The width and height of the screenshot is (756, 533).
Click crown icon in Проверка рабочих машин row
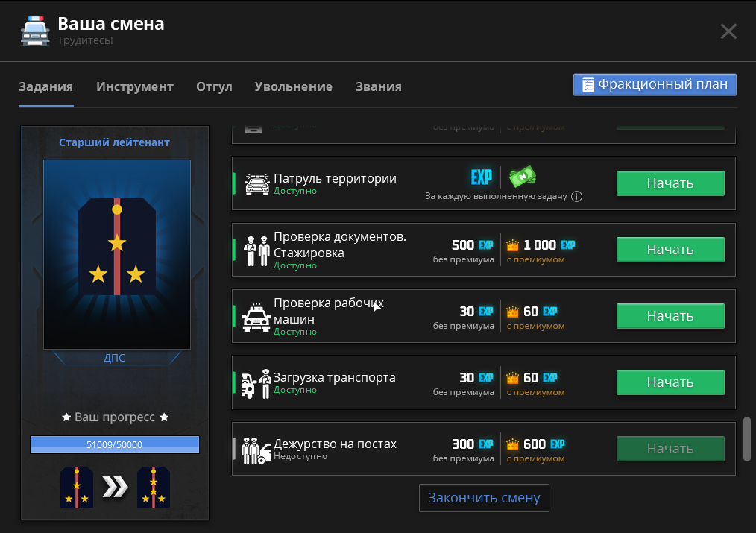pyautogui.click(x=512, y=312)
